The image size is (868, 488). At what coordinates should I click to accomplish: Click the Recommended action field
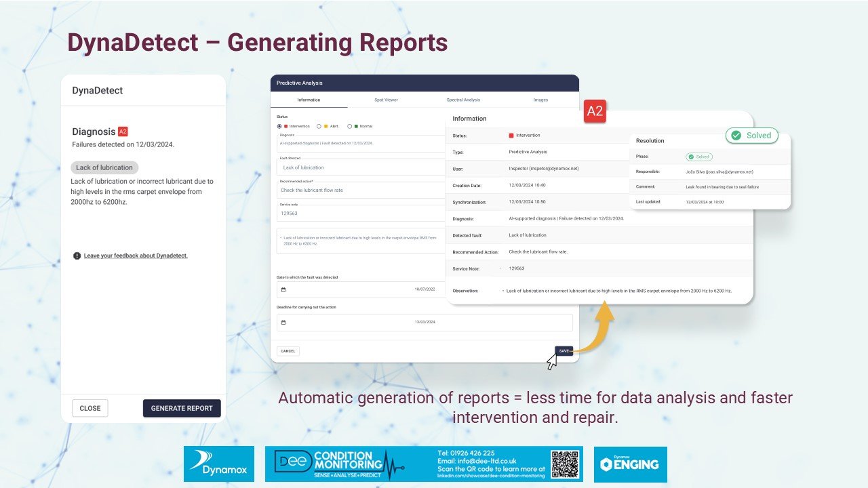pyautogui.click(x=361, y=190)
